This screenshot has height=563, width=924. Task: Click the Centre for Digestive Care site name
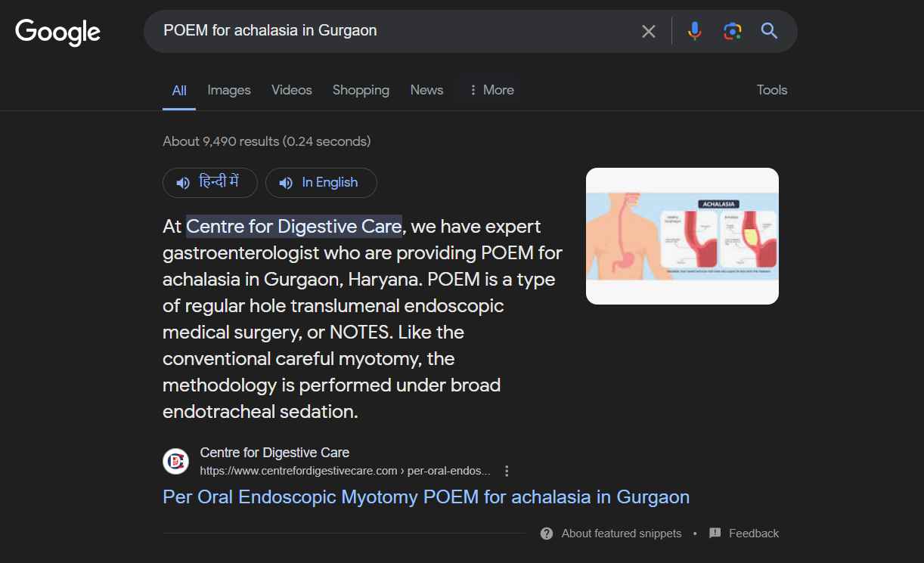pyautogui.click(x=274, y=453)
